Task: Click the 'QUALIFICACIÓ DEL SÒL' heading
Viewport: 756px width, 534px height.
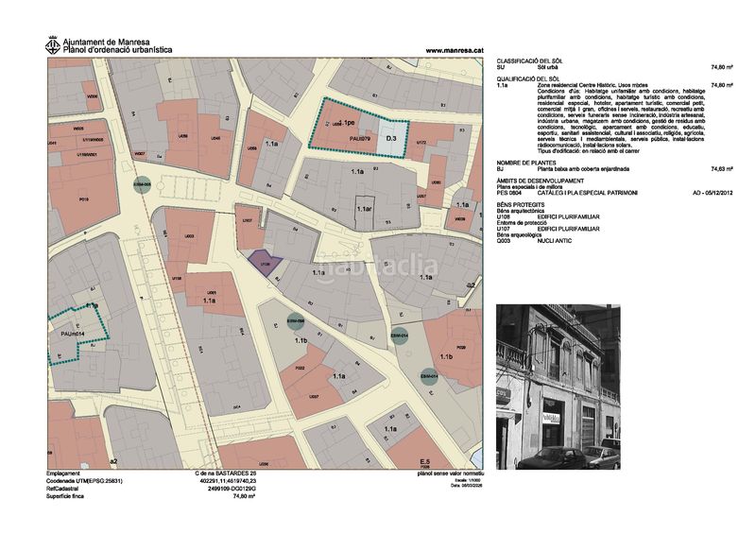Action: tap(528, 78)
